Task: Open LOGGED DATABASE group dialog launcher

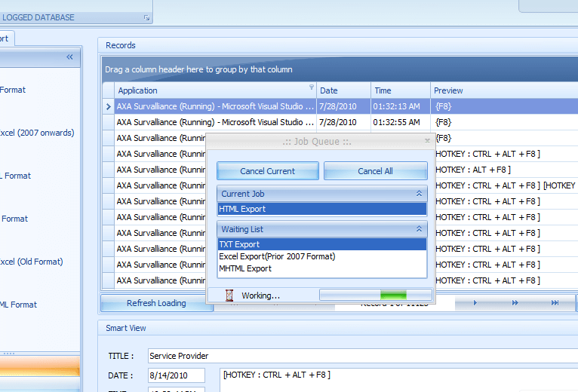Action: pyautogui.click(x=147, y=17)
